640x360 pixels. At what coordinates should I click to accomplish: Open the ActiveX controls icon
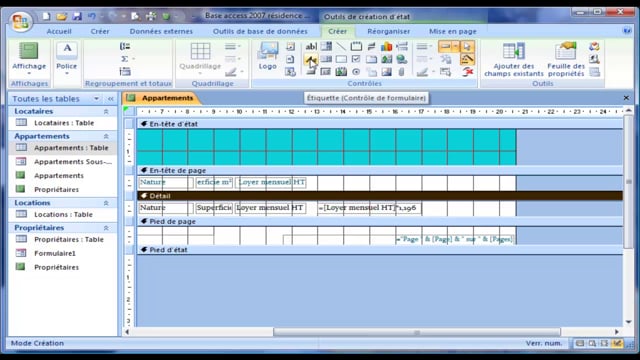point(468,72)
